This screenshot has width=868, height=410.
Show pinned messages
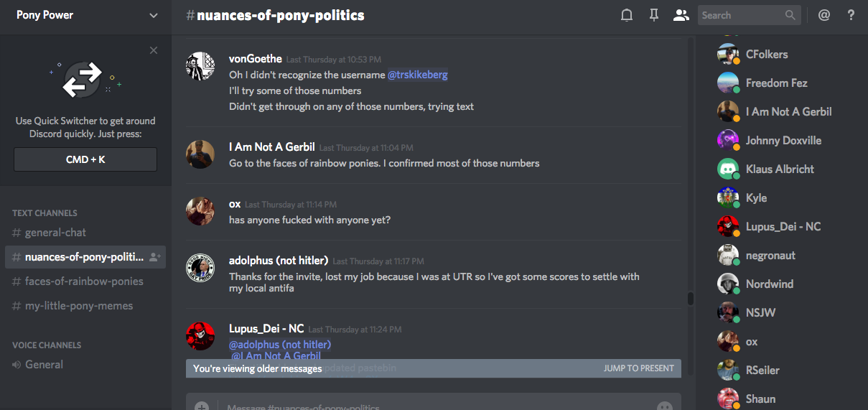pyautogui.click(x=654, y=15)
